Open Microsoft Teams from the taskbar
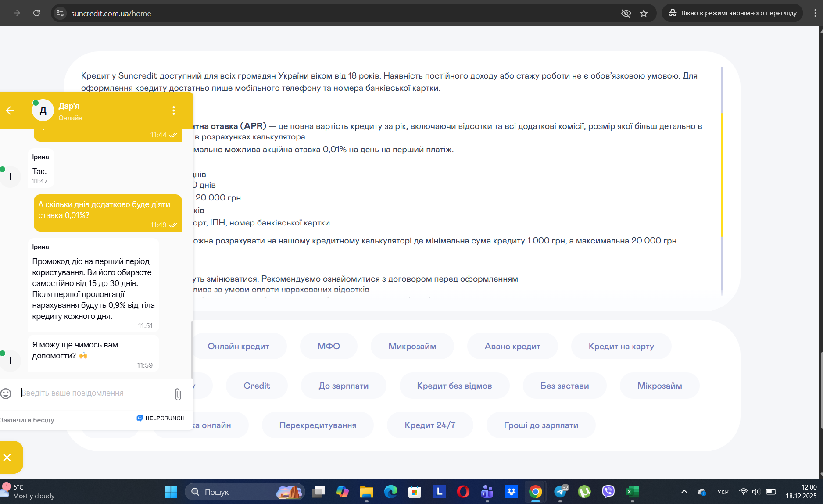Screen dimensions: 823x504 487,492
